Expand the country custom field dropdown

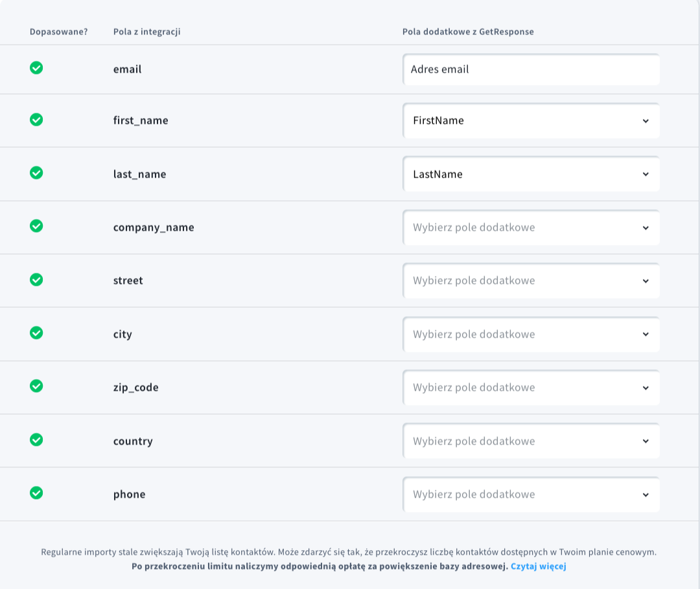pyautogui.click(x=531, y=441)
